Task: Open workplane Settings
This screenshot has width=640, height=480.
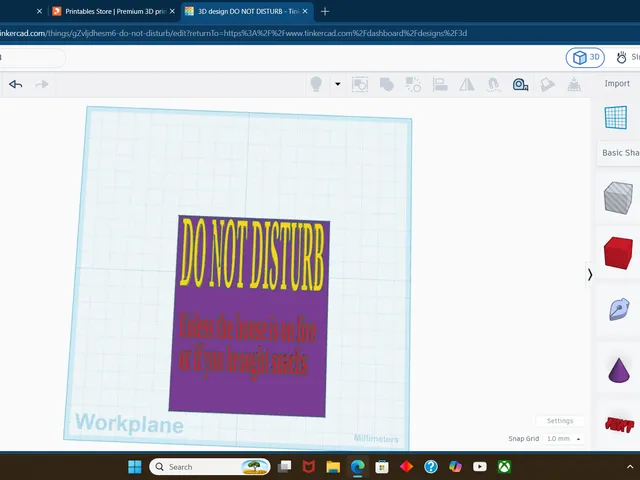Action: coord(560,421)
